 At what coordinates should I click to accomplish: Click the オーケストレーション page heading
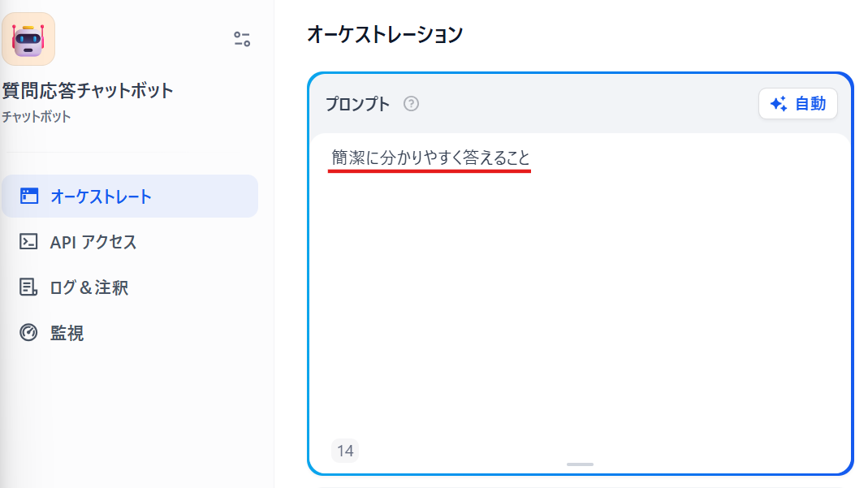click(385, 34)
